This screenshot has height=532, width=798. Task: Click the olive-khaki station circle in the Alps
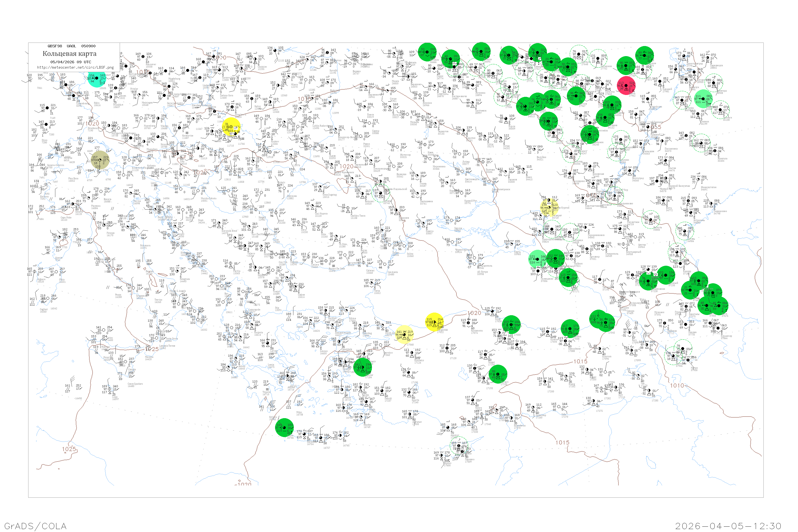click(100, 160)
